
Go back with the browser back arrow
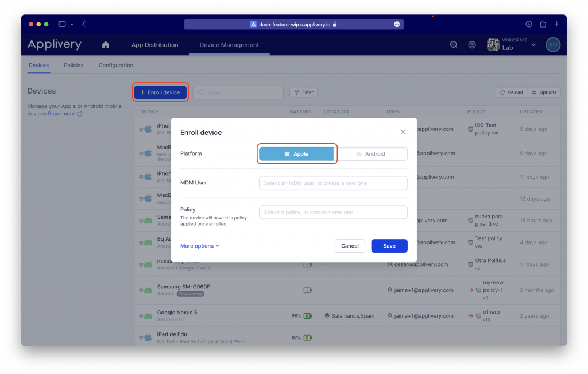[x=84, y=24]
